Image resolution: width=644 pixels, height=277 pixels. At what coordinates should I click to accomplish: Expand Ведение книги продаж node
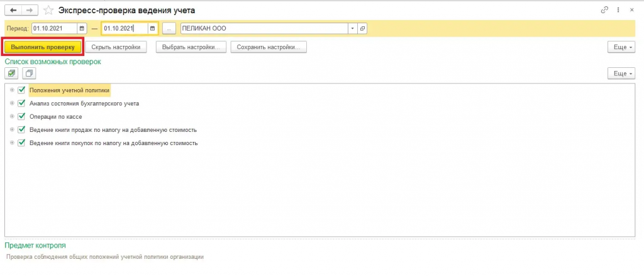12,129
